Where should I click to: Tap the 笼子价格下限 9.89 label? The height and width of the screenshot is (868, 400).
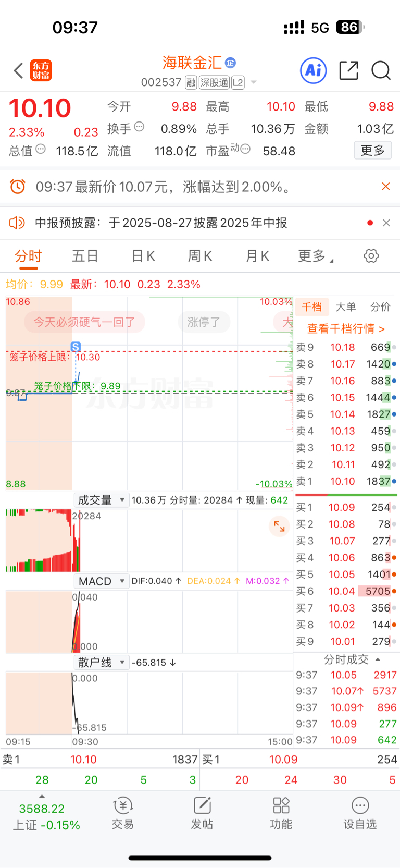[77, 386]
